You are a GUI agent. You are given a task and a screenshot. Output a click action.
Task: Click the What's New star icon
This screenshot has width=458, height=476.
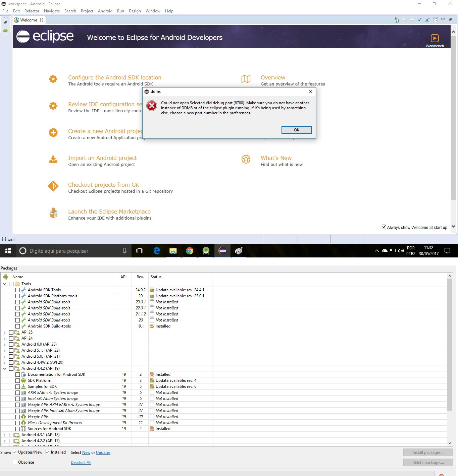(x=246, y=159)
